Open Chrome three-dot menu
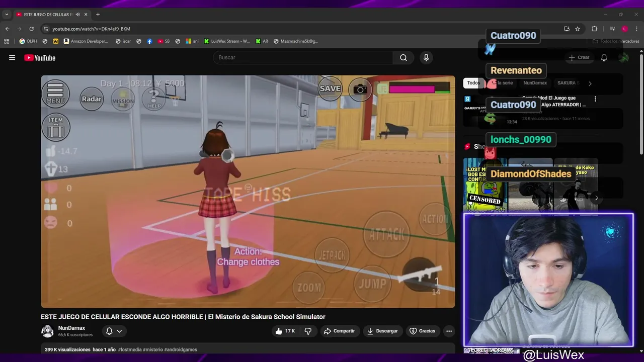This screenshot has height=362, width=644. coord(637,29)
